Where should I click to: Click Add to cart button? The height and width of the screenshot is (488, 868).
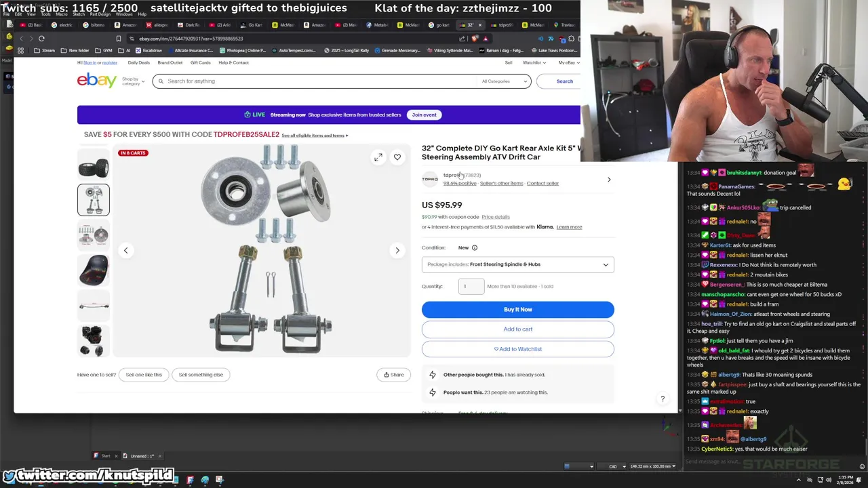pos(518,329)
